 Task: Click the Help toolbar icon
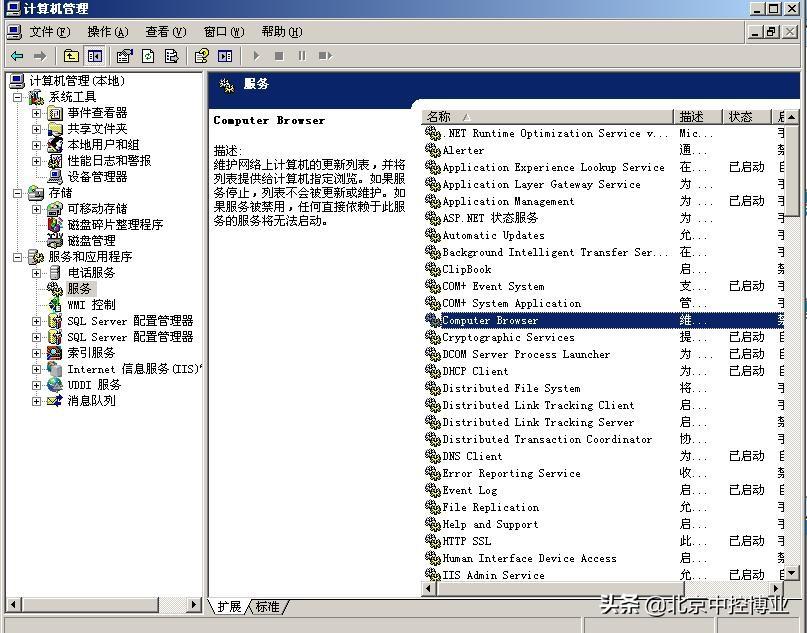click(201, 56)
